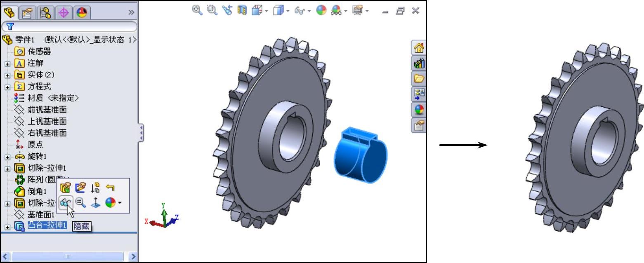Open the Design Library task pane icon
Screen dimensions: 644x263
(x=419, y=63)
